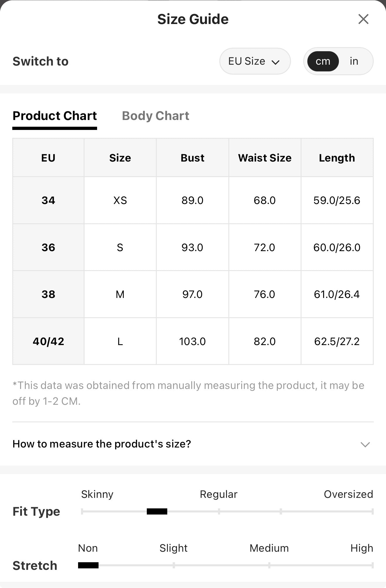Image resolution: width=386 pixels, height=588 pixels.
Task: Click the Waist Size column header
Action: point(265,158)
